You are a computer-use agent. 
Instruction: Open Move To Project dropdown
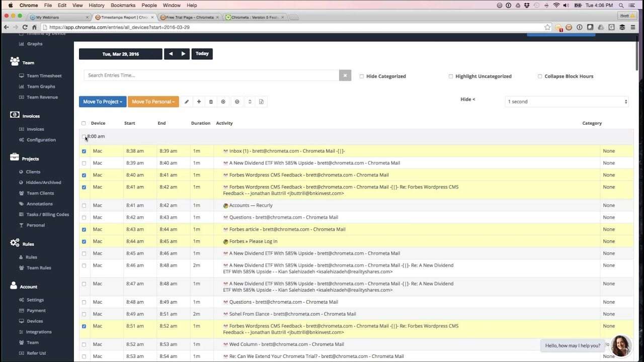103,102
